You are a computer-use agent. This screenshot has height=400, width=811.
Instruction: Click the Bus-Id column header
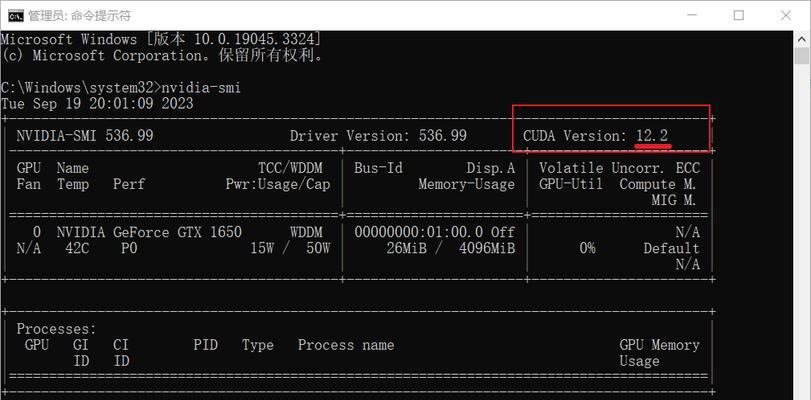click(x=378, y=168)
